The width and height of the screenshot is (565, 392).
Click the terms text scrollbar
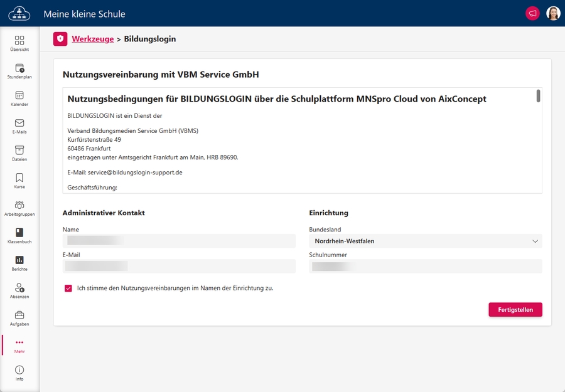(x=538, y=96)
